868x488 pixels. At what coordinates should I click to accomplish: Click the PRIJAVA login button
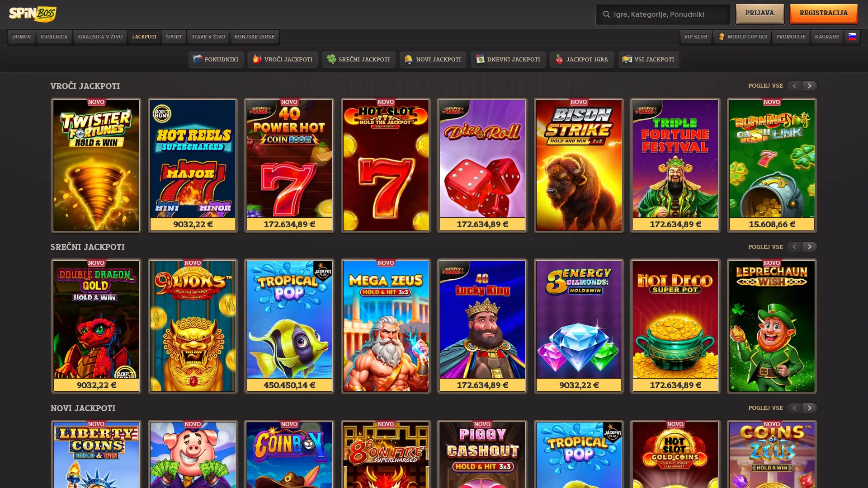tap(759, 14)
